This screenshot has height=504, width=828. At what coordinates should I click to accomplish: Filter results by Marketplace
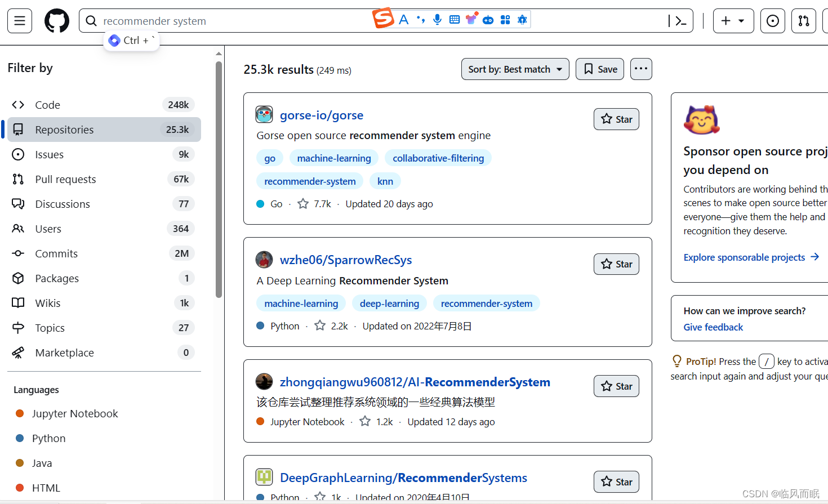pyautogui.click(x=104, y=353)
